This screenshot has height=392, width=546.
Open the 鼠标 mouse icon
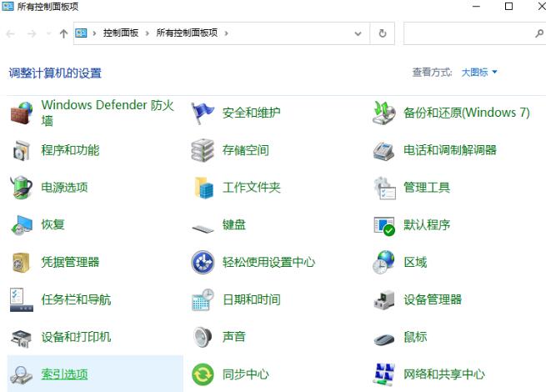[383, 339]
